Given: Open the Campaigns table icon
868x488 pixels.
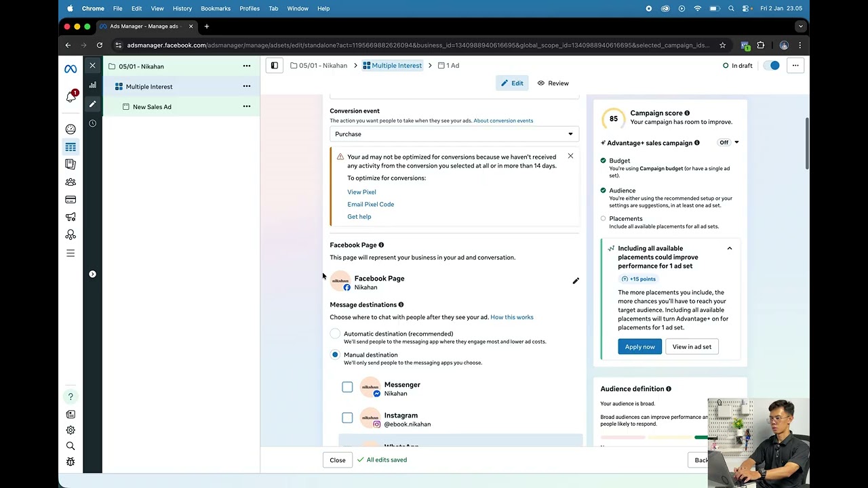Looking at the screenshot, I should tap(71, 147).
